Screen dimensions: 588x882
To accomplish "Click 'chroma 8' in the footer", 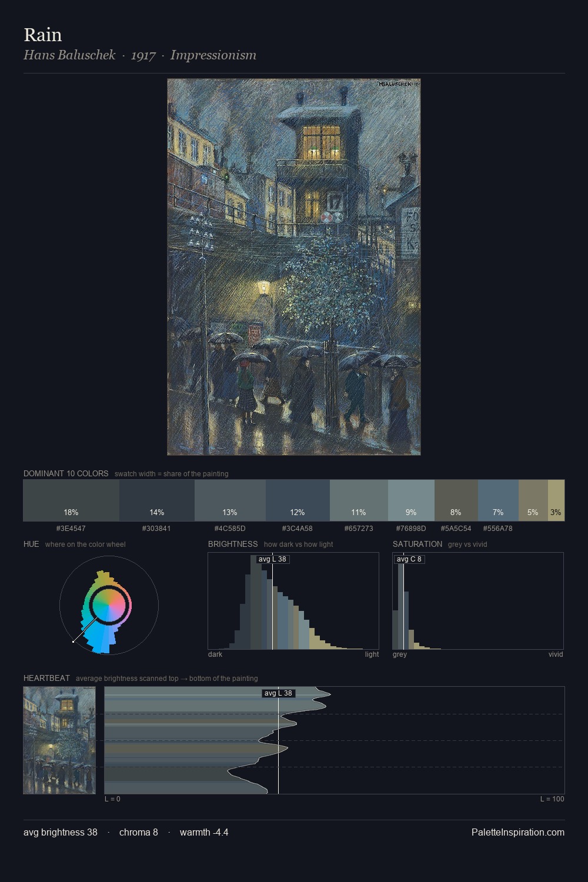I will pyautogui.click(x=139, y=832).
